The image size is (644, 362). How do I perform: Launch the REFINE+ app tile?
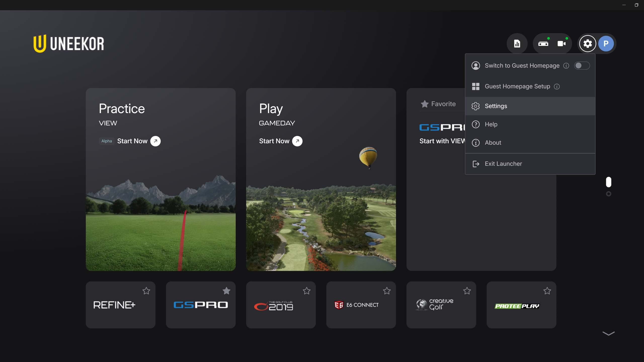(x=120, y=305)
